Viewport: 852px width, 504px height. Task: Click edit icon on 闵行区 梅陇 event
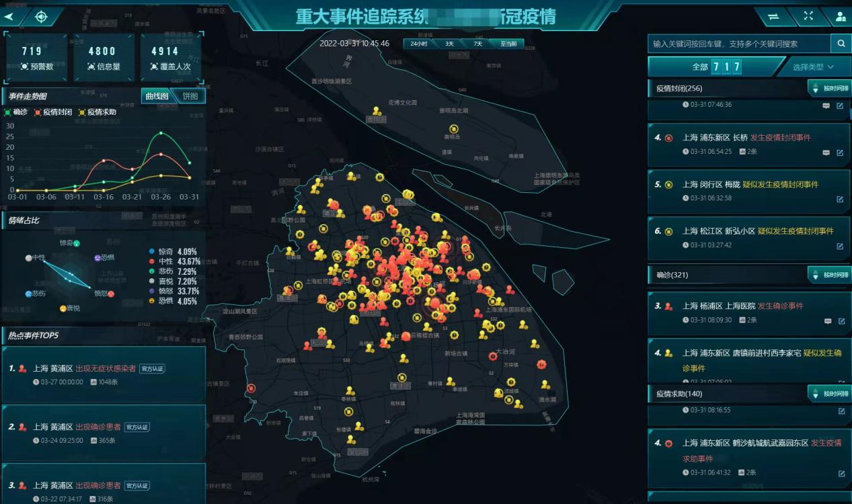[840, 199]
